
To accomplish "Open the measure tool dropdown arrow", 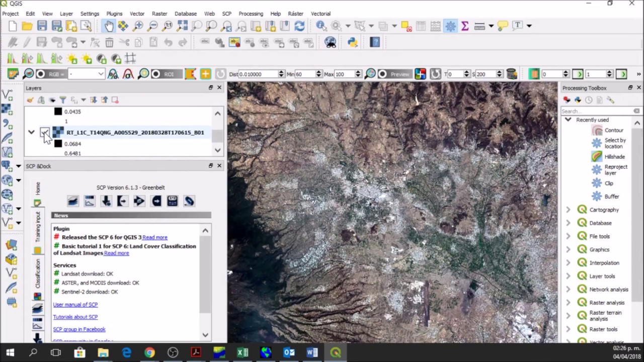I will pyautogui.click(x=491, y=26).
